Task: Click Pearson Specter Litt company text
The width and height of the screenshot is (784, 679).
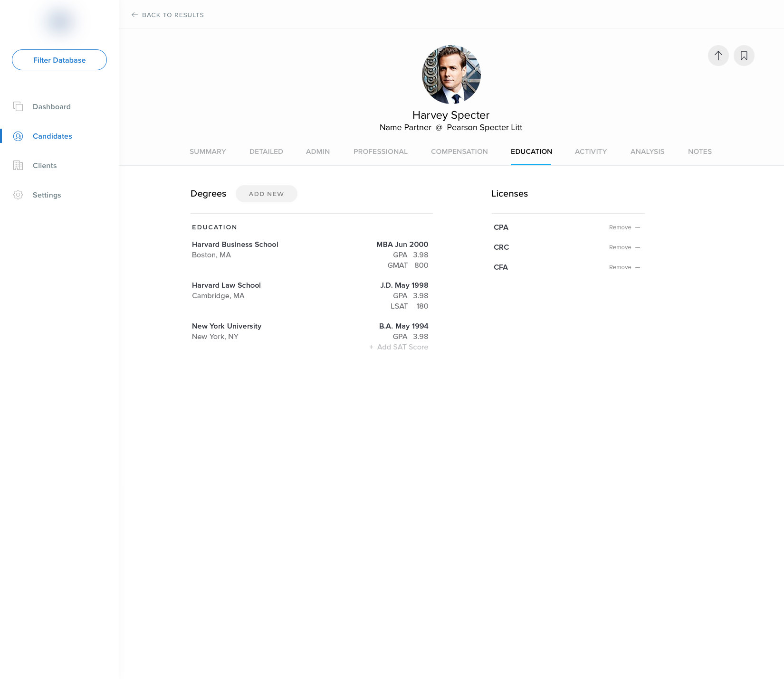Action: click(484, 127)
